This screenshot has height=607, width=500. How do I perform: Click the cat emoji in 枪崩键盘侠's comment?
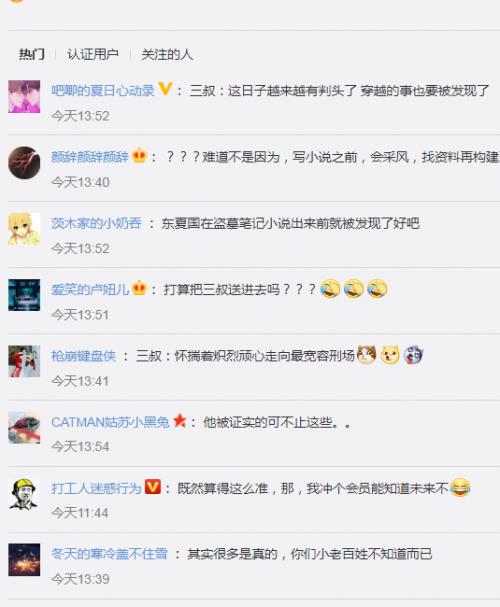click(x=366, y=355)
